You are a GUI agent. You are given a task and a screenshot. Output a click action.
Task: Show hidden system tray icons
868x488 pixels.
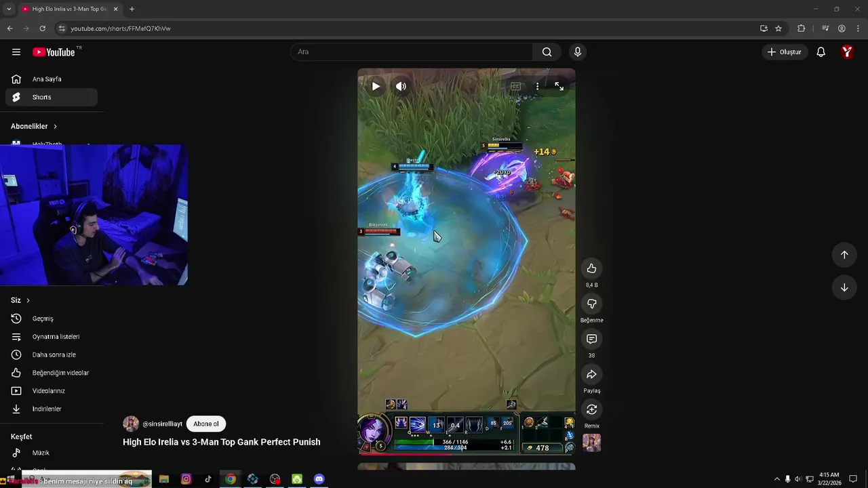(777, 479)
